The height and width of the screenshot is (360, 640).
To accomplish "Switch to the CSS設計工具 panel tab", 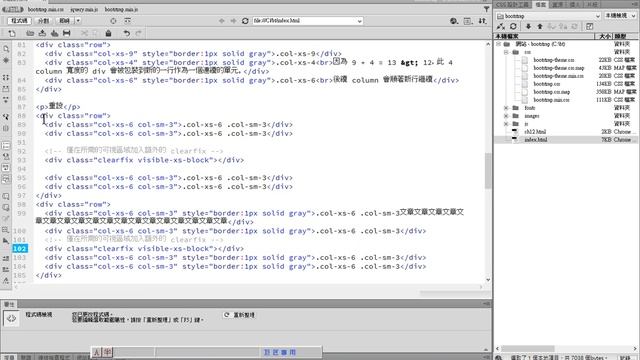I will (513, 4).
